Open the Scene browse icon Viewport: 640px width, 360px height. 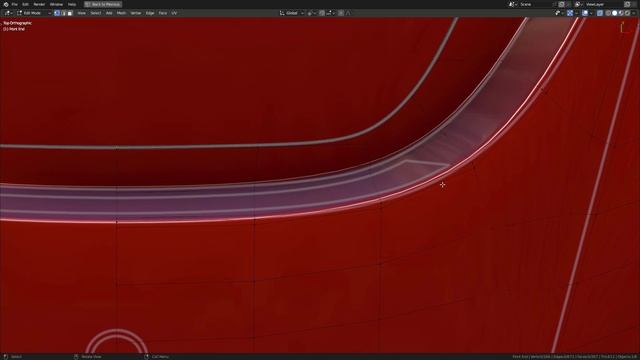[512, 4]
